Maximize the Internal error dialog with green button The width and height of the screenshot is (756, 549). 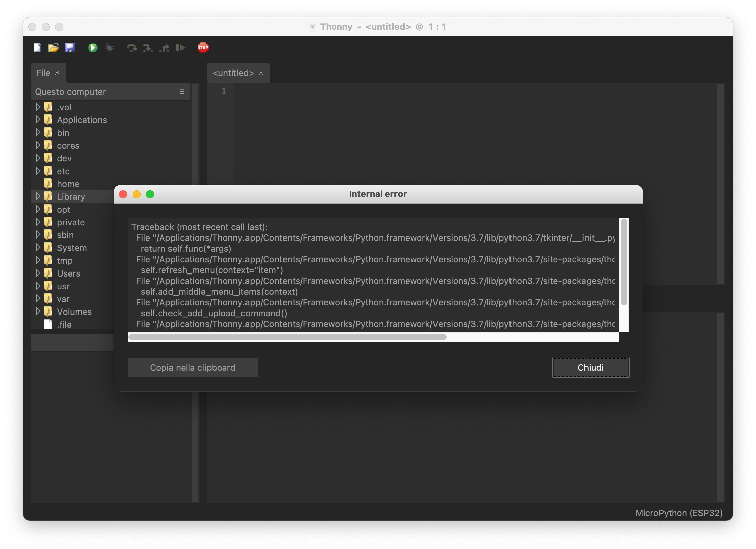(x=150, y=194)
